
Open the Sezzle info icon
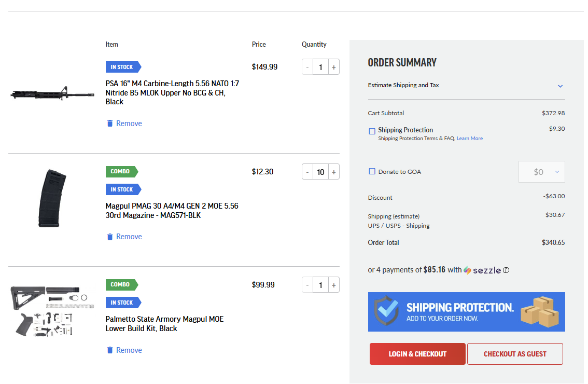(506, 270)
